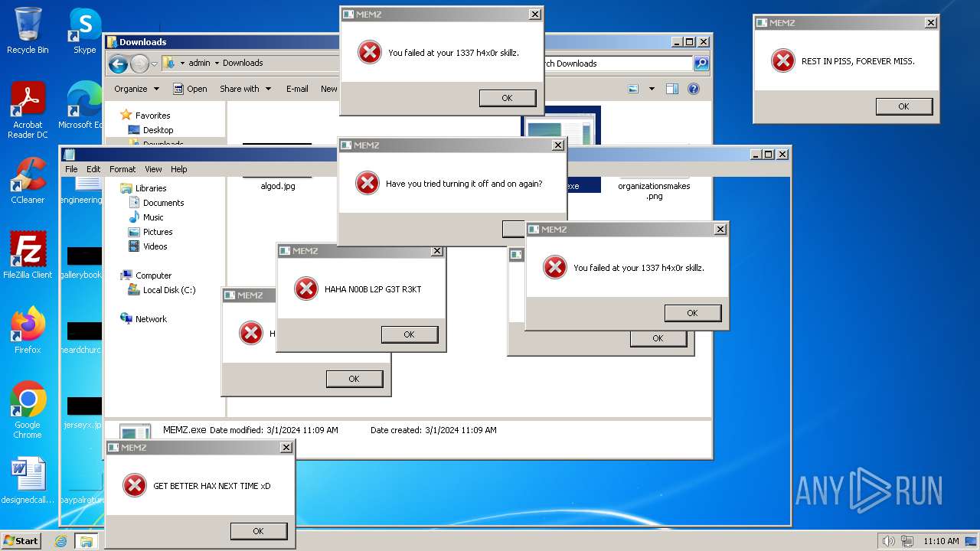Open FileZilla Client desktop shortcut
Viewport: 980px width, 551px height.
coord(28,255)
